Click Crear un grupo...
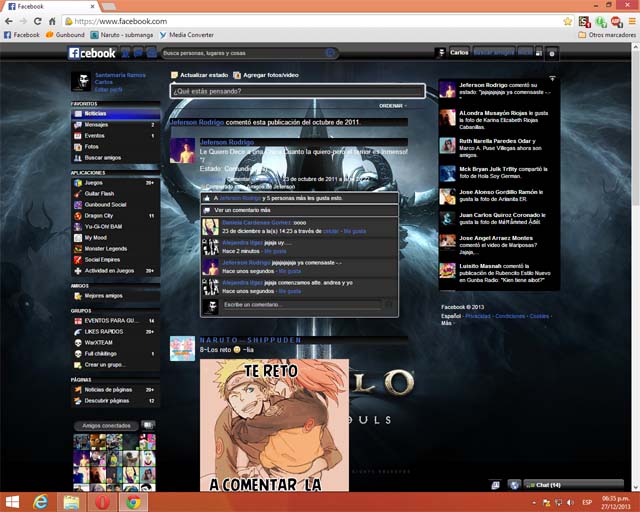This screenshot has width=640, height=512. click(x=115, y=365)
